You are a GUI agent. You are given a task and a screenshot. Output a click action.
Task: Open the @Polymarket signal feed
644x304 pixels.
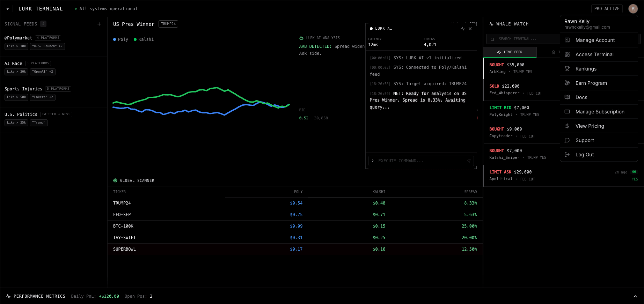tap(54, 44)
